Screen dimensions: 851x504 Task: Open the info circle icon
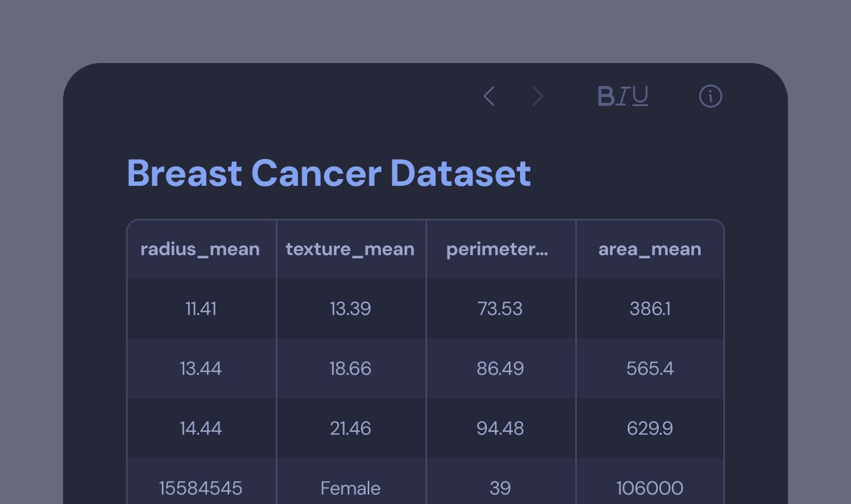tap(710, 97)
